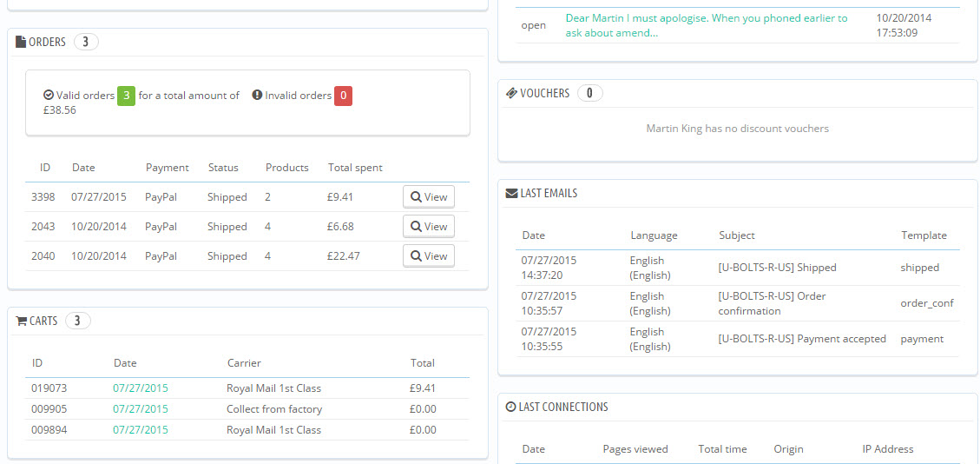Click the invalid orders warning icon
980x464 pixels.
click(x=257, y=96)
